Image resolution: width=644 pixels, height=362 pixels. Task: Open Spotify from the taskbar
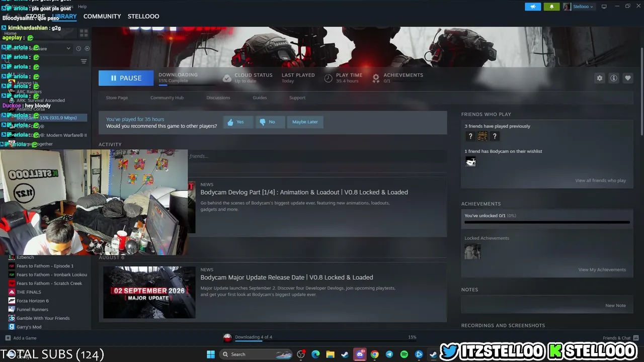tap(404, 354)
